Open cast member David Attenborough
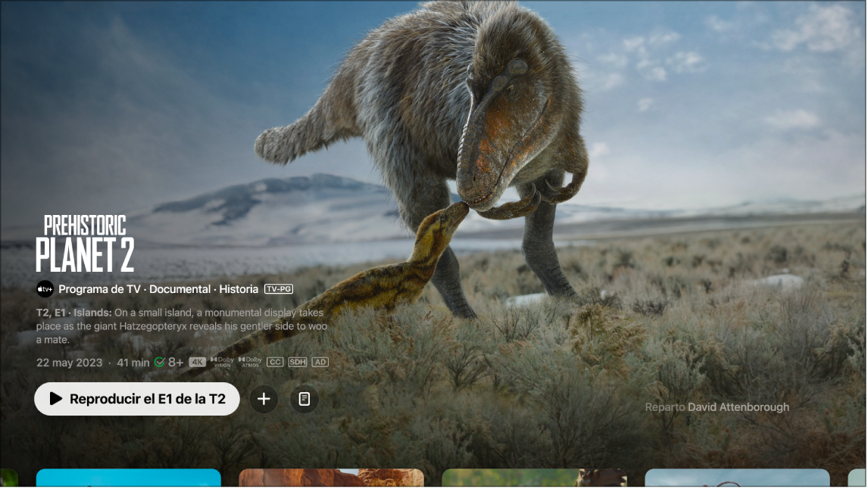The height and width of the screenshot is (489, 868). (738, 407)
